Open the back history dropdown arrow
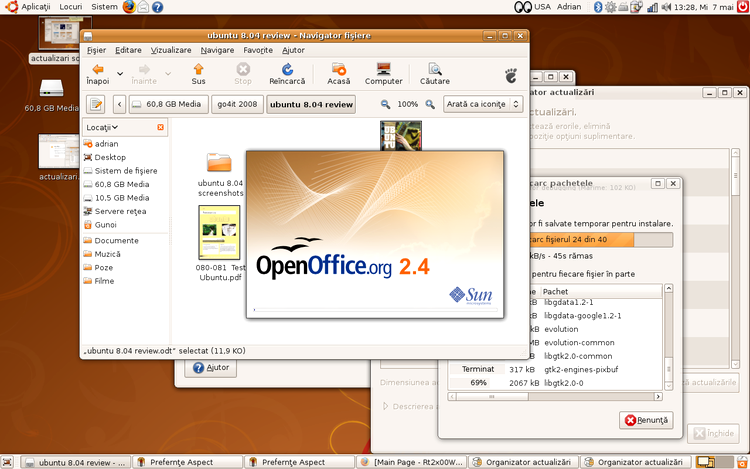 coord(120,73)
